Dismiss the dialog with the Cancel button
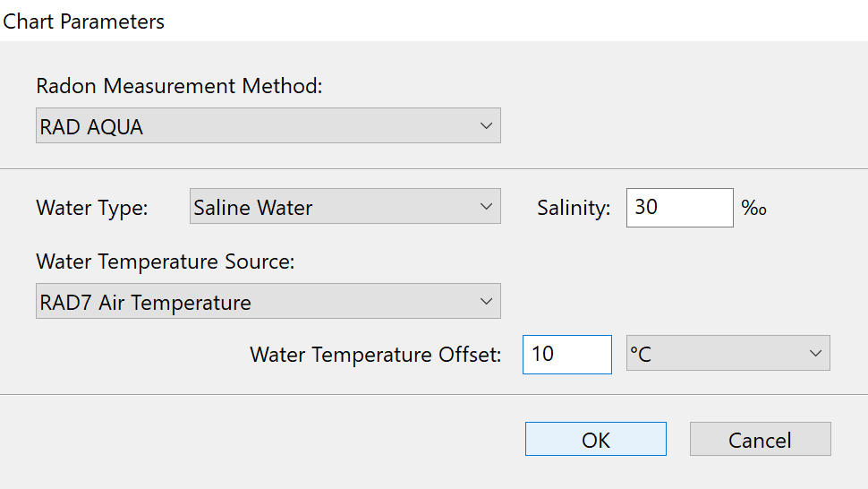This screenshot has width=868, height=489. coord(760,440)
